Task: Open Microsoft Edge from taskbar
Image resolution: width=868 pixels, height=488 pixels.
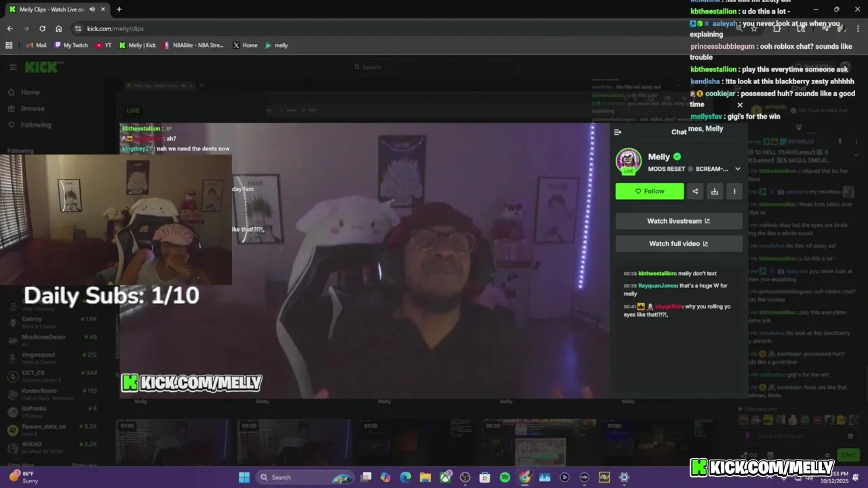Action: click(406, 477)
